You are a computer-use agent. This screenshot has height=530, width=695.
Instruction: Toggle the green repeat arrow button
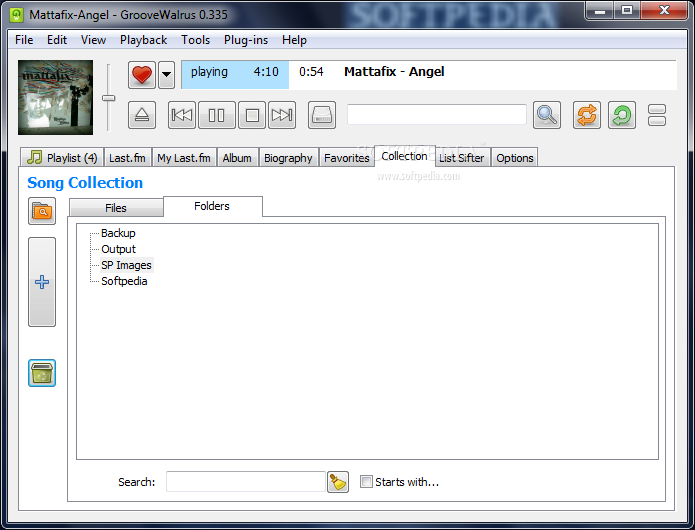pyautogui.click(x=622, y=115)
